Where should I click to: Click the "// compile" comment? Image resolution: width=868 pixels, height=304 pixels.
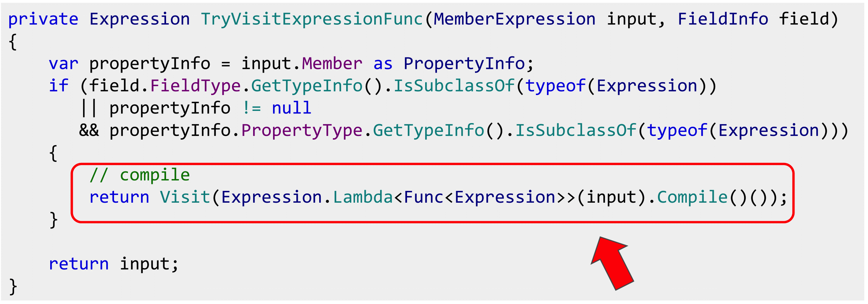pyautogui.click(x=140, y=175)
